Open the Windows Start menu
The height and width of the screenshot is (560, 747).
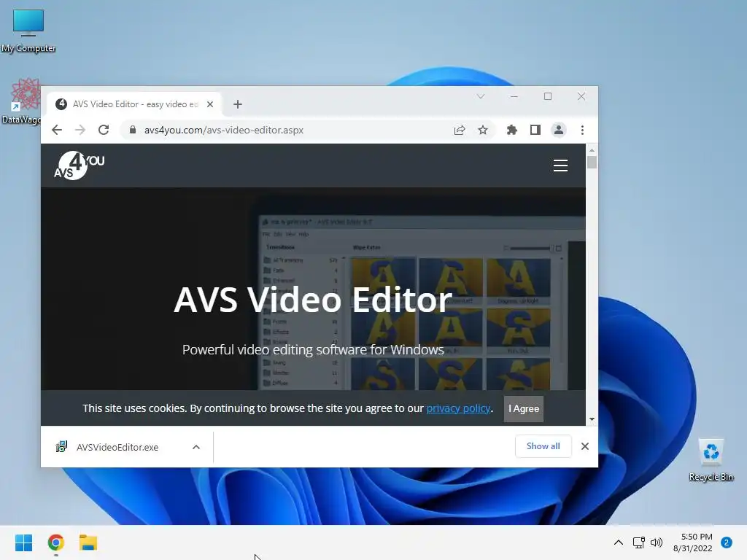pos(24,542)
